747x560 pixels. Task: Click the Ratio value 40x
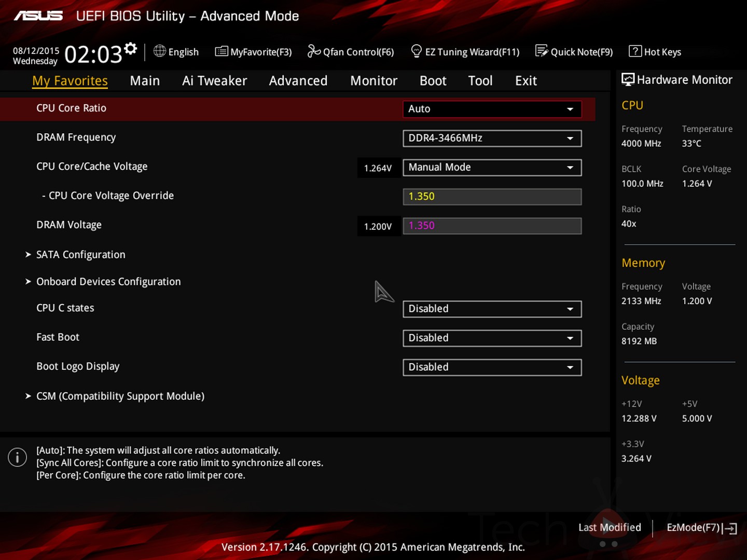pos(629,224)
